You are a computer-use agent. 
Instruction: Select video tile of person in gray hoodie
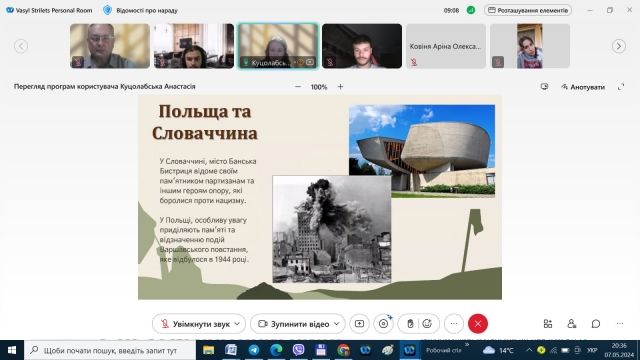click(x=530, y=46)
